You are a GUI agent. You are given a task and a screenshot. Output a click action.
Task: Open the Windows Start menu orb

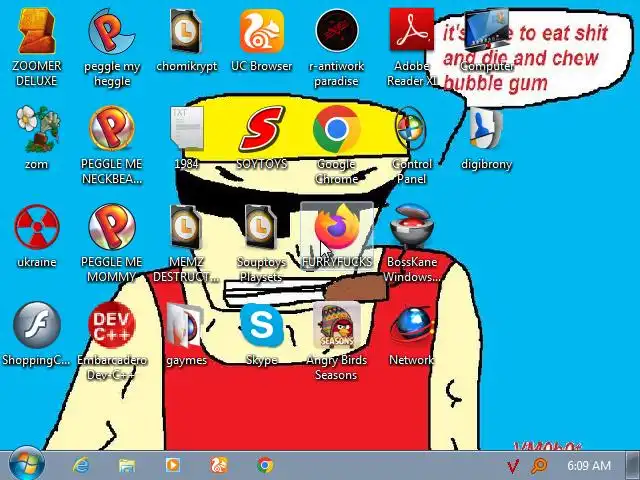click(27, 464)
